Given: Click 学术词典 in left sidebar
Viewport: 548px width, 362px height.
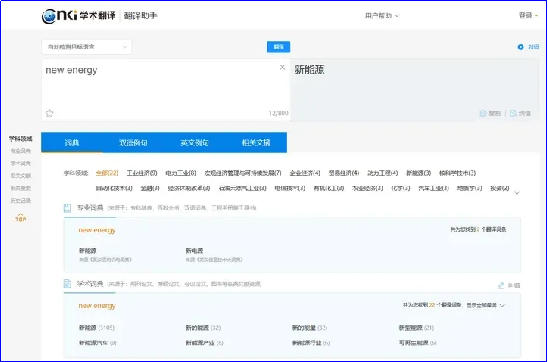Looking at the screenshot, I should pyautogui.click(x=21, y=163).
